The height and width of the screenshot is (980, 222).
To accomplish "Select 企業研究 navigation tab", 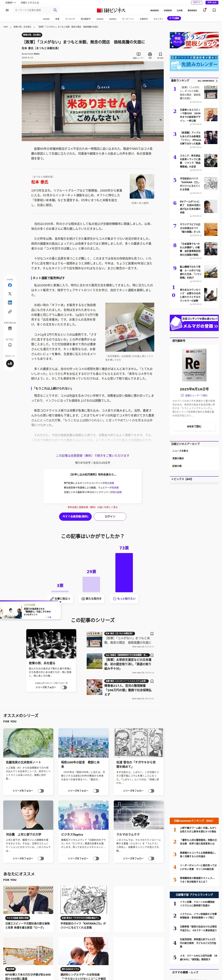I will [x=144, y=19].
